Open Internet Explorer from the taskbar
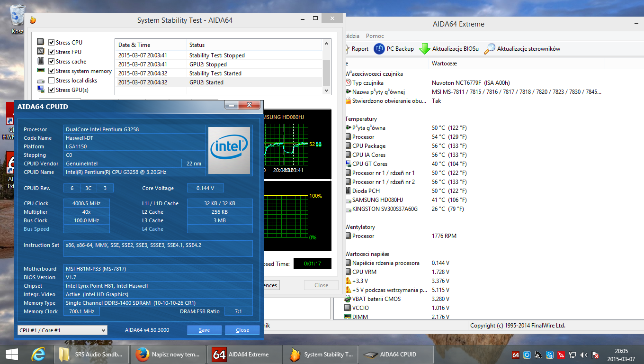 (38, 354)
